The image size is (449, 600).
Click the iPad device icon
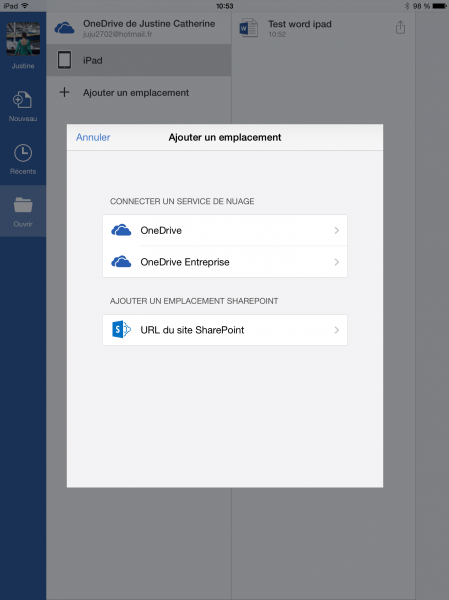pos(64,60)
